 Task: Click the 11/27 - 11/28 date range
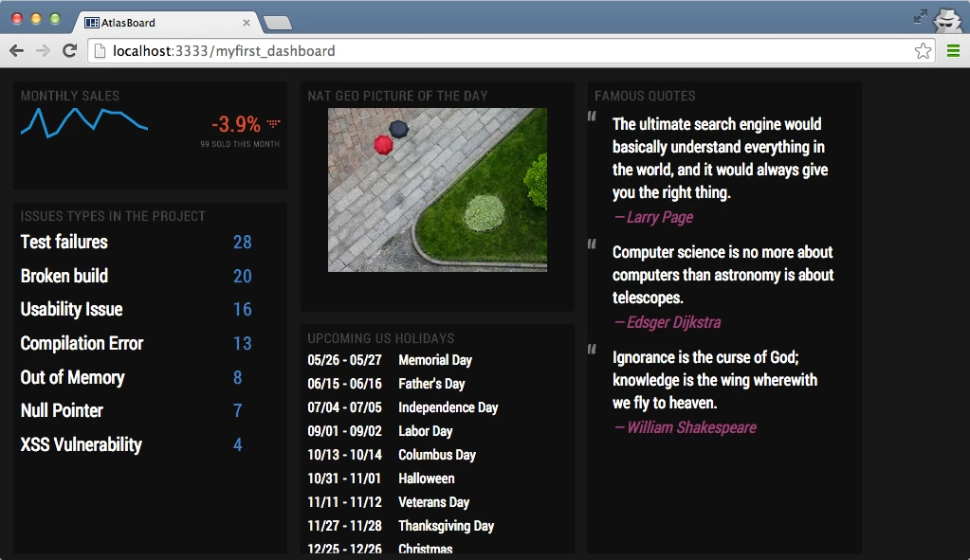click(x=344, y=526)
